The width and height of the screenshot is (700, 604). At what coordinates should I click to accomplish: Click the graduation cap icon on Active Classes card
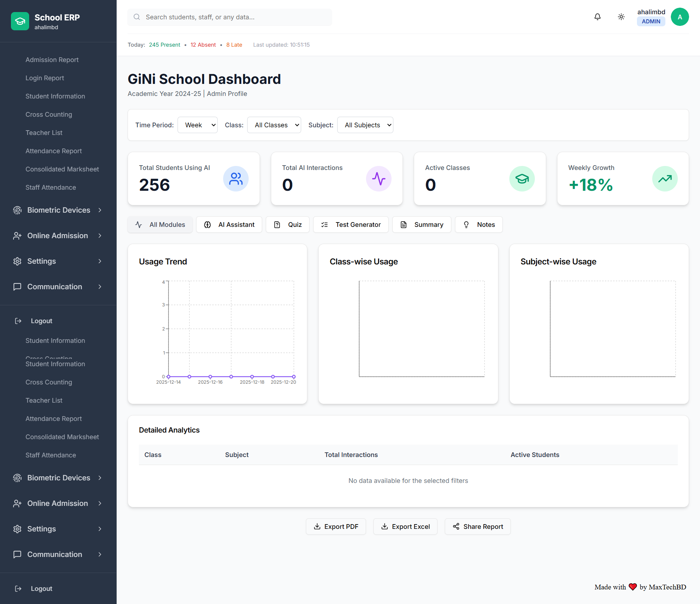pos(522,179)
